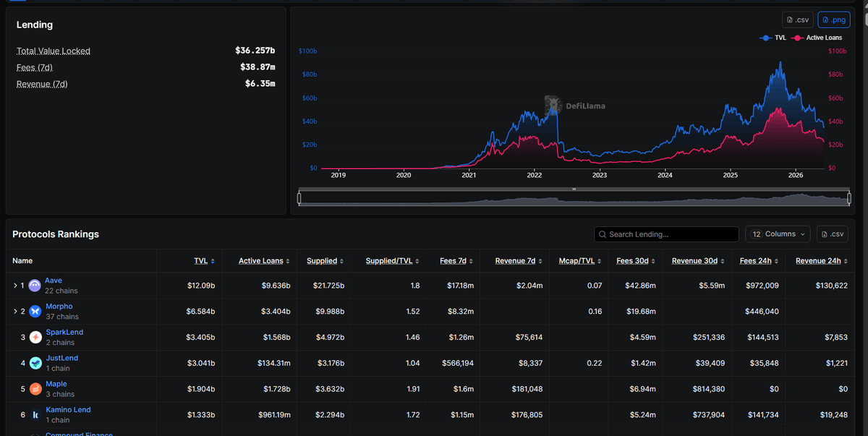The height and width of the screenshot is (436, 868).
Task: Sort table by Revenue 24h column
Action: click(x=822, y=261)
